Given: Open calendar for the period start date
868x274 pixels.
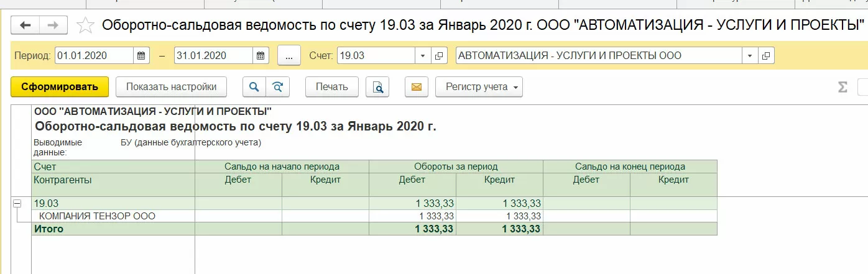Looking at the screenshot, I should tap(142, 55).
